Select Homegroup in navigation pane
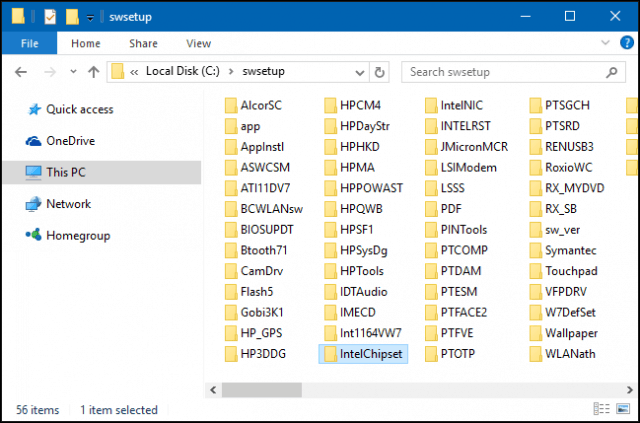The image size is (640, 423). 68,236
